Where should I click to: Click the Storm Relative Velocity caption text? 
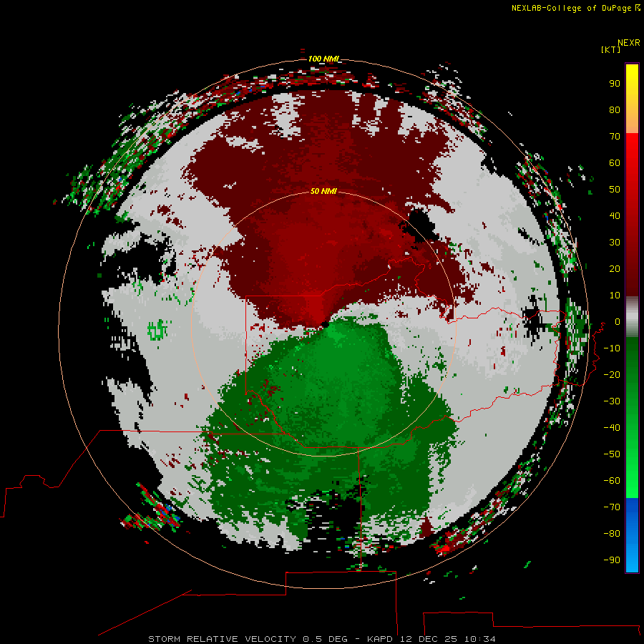223,639
